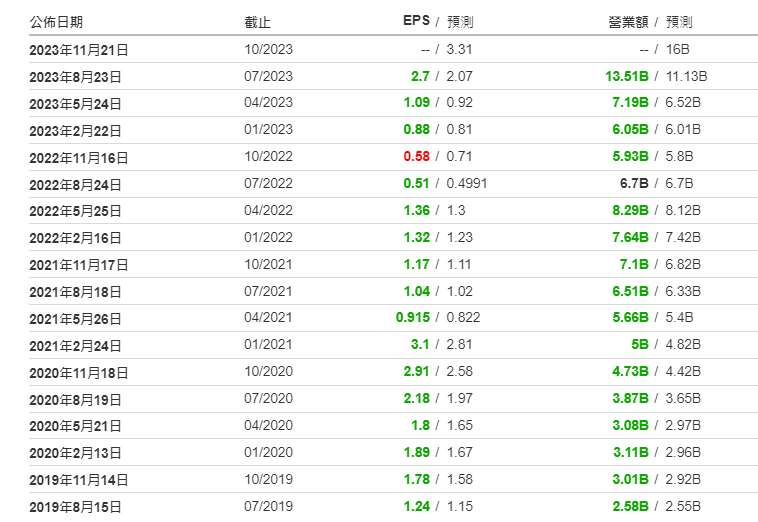Image resolution: width=758 pixels, height=522 pixels.
Task: Click the green 13.51B revenue value
Action: point(627,76)
